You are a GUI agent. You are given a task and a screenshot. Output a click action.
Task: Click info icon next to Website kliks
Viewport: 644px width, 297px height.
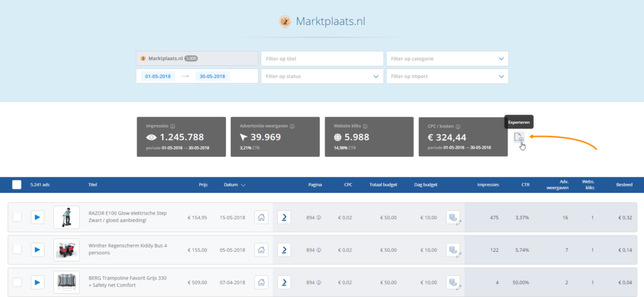pyautogui.click(x=365, y=126)
